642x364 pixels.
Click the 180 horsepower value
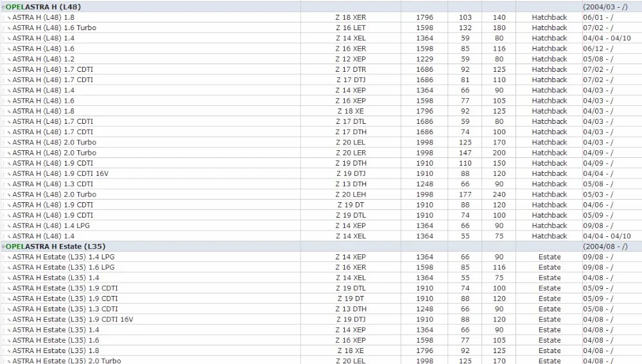pos(499,28)
